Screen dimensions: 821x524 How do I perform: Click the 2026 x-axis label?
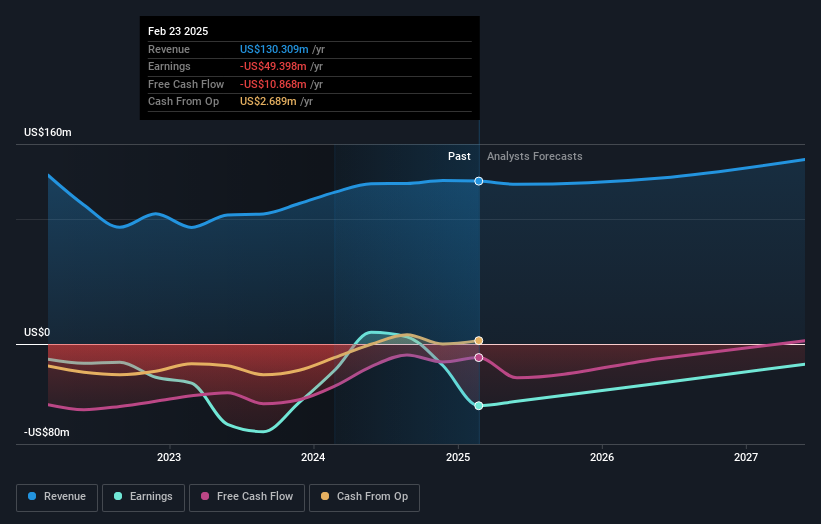tap(602, 457)
